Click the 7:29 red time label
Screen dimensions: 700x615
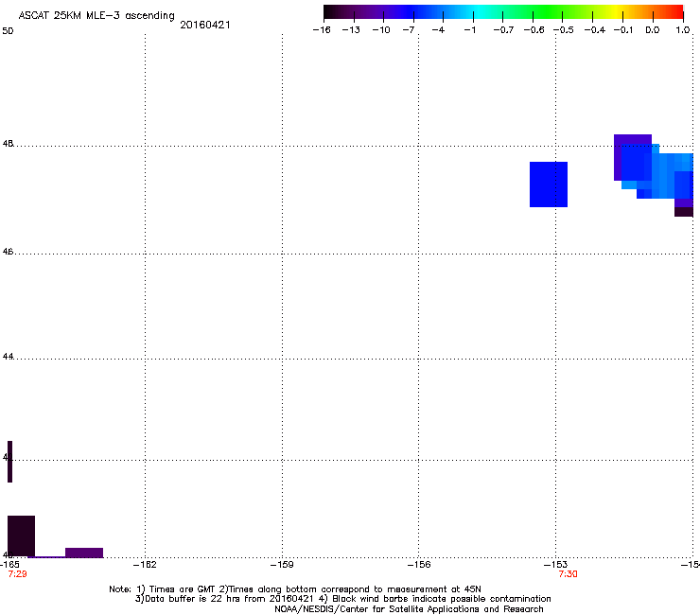[17, 574]
